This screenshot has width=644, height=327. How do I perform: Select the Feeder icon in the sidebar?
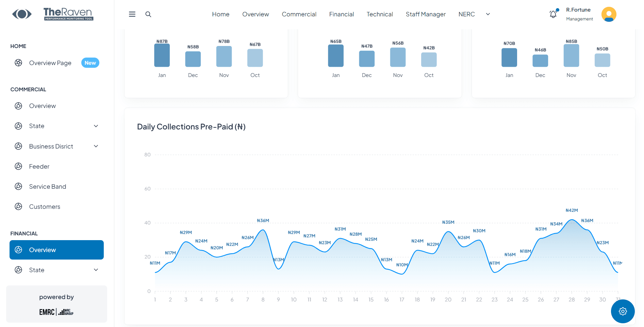point(18,166)
